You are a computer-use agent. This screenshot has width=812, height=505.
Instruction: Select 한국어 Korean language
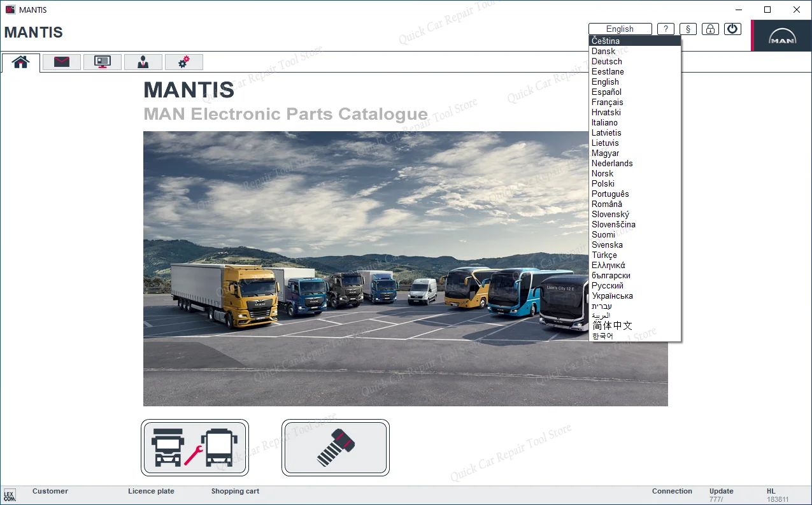click(x=635, y=336)
